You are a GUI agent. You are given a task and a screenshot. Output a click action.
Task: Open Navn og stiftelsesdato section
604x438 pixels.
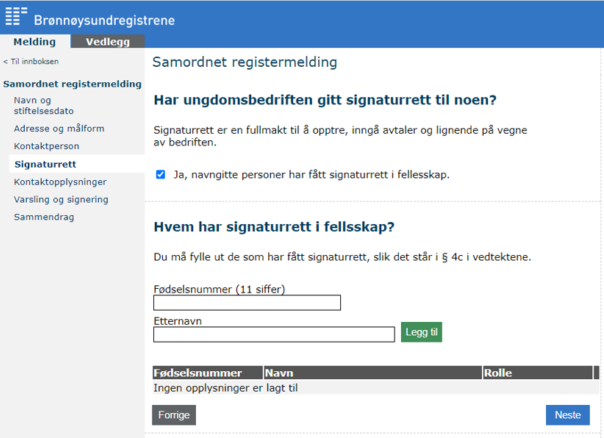39,106
